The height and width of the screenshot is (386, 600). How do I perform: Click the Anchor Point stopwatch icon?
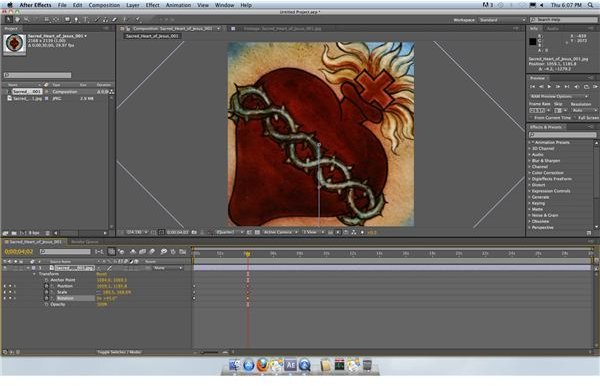tap(46, 280)
